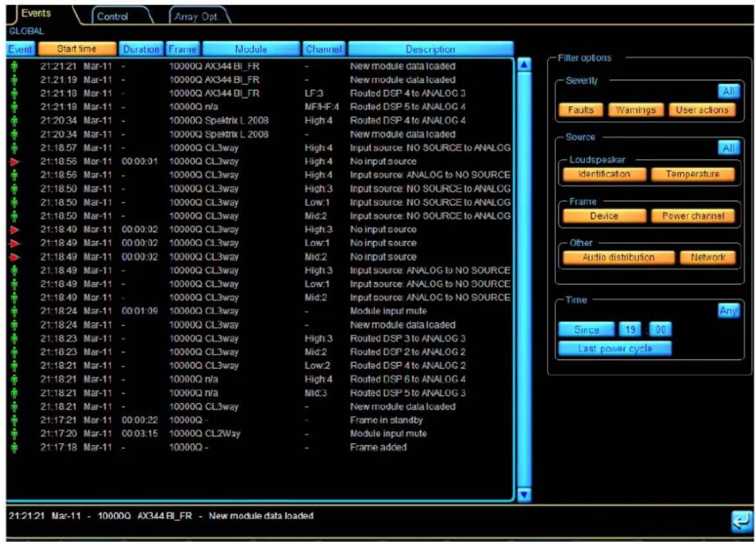Click green icon of 21:21:19 event row
Viewport: 756px width, 542px height.
click(x=14, y=80)
